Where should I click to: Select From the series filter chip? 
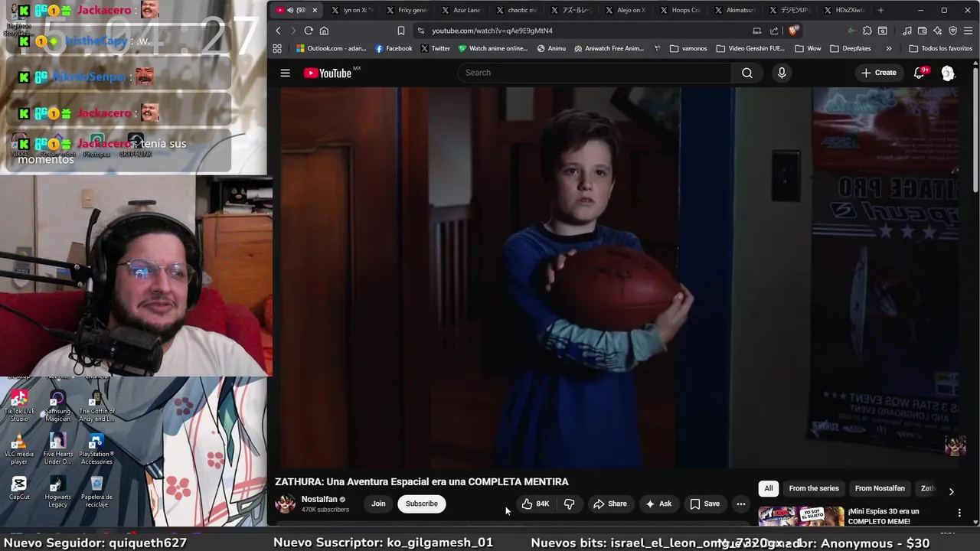click(814, 488)
